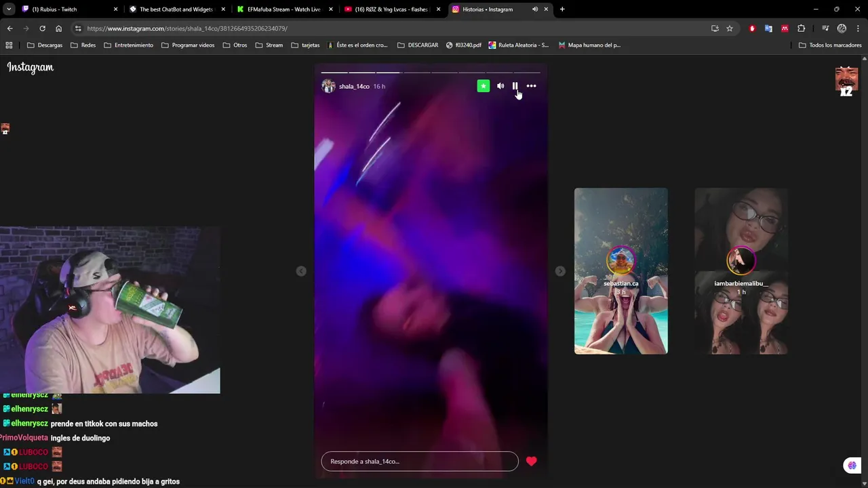This screenshot has height=488, width=868.
Task: Open the Descargas bookmark folder
Action: 45,45
